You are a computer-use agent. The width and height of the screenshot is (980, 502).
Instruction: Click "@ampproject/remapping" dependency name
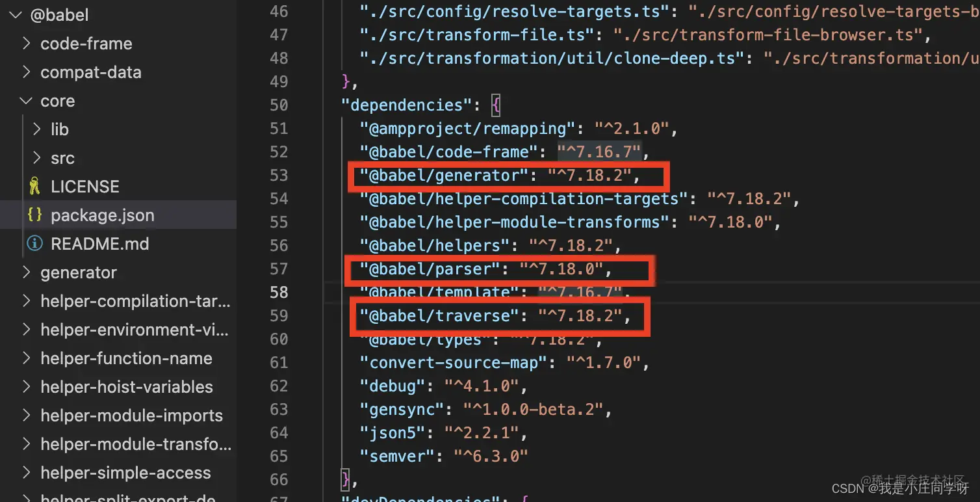[468, 128]
